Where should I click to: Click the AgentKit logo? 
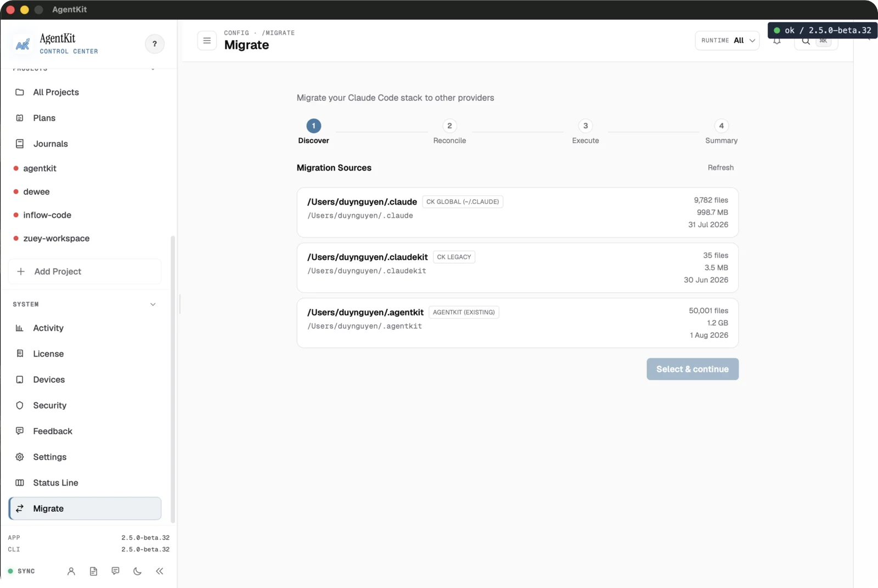pyautogui.click(x=22, y=44)
